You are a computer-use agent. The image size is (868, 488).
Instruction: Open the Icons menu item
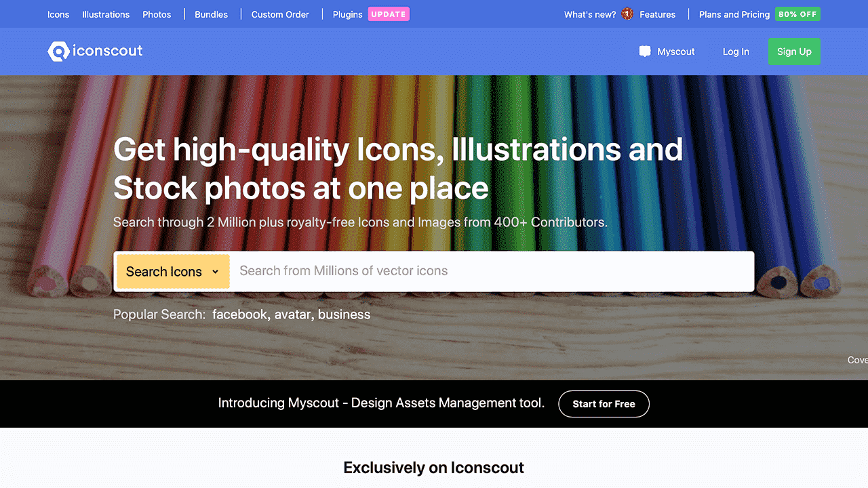[x=58, y=14]
